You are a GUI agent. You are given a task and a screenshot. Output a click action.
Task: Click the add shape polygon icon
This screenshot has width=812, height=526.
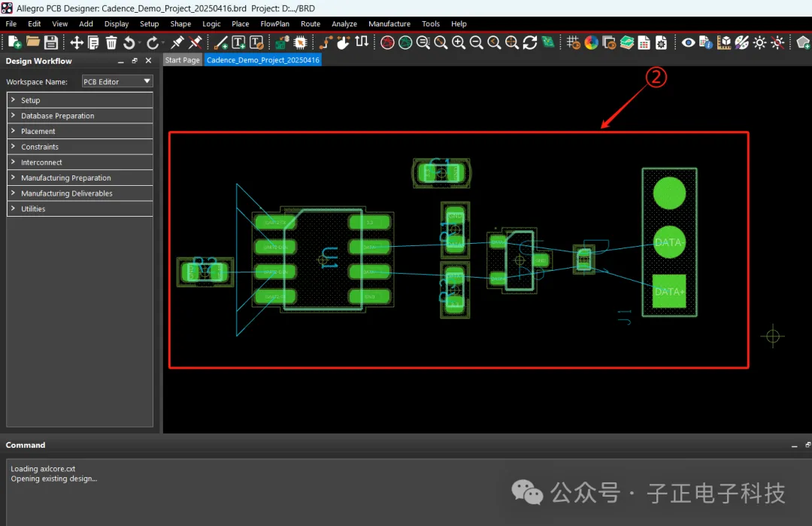point(803,42)
